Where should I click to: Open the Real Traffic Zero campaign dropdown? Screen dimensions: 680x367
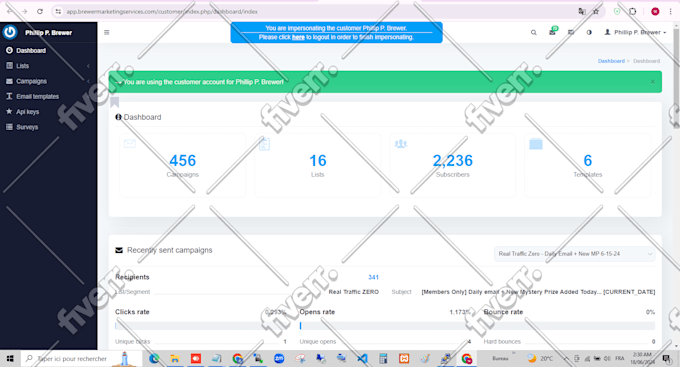[575, 254]
